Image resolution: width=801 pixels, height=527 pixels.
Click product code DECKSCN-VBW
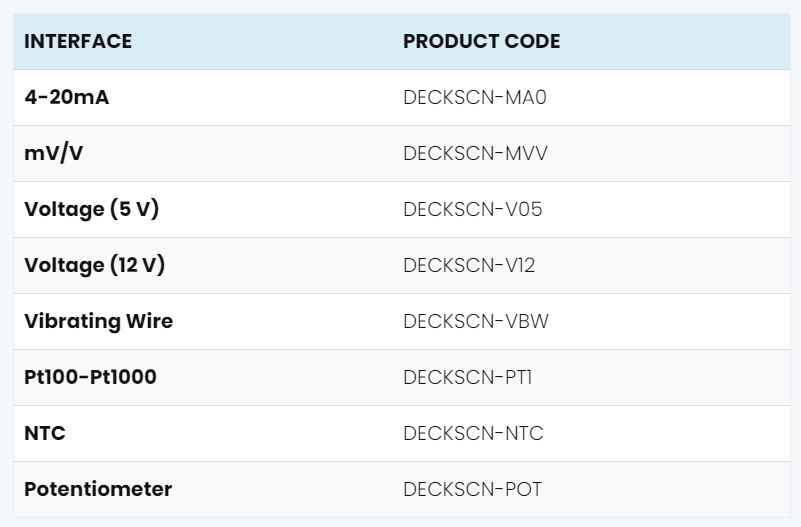tap(476, 321)
